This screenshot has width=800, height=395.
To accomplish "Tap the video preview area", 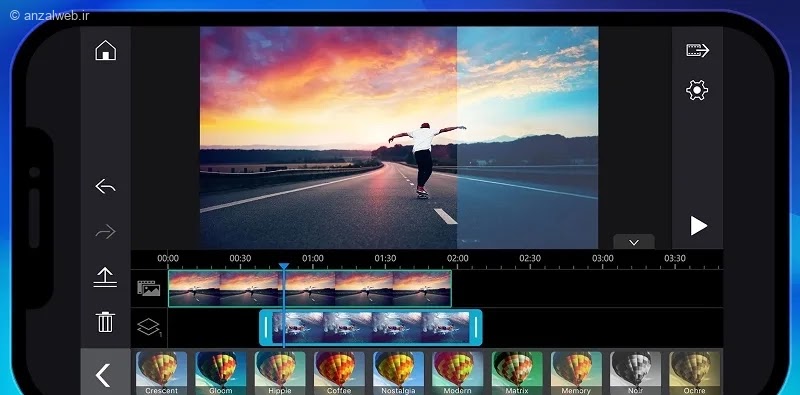I will coord(399,138).
